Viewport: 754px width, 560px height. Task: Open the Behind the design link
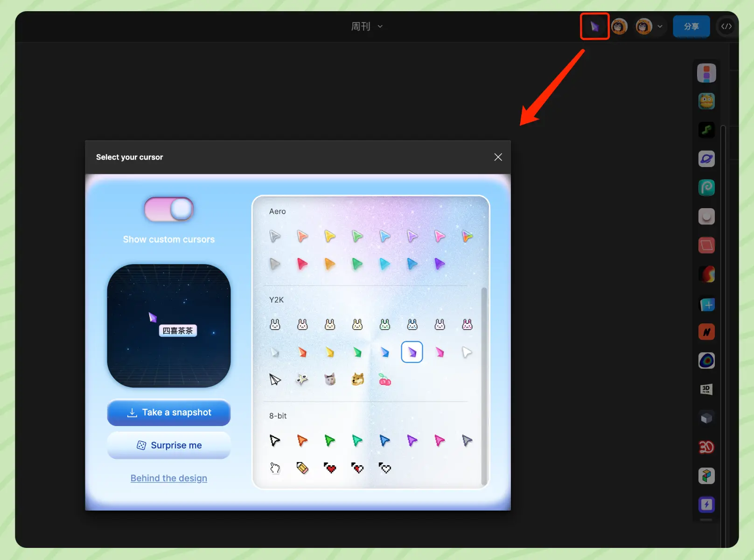coord(169,478)
